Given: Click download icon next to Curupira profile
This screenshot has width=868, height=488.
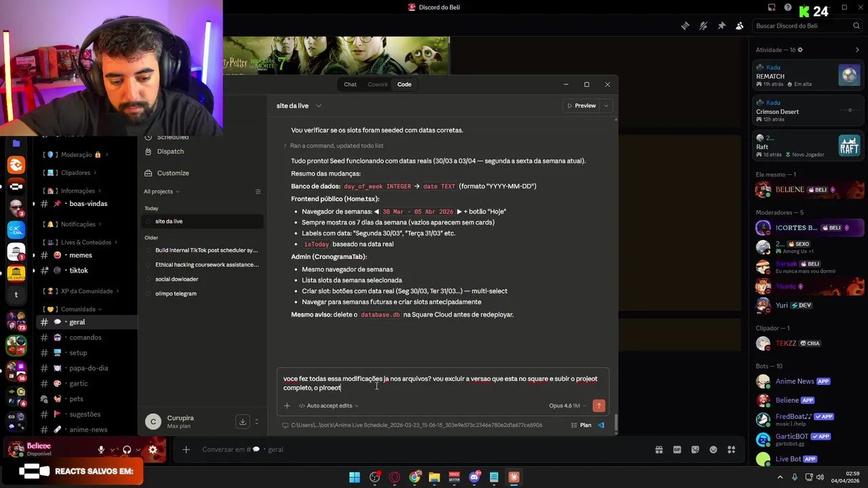Looking at the screenshot, I should coord(242,422).
